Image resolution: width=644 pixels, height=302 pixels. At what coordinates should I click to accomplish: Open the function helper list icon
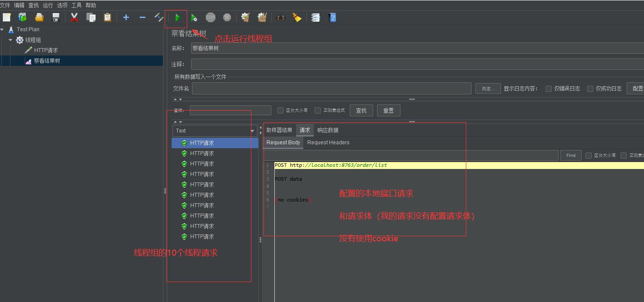pos(315,17)
